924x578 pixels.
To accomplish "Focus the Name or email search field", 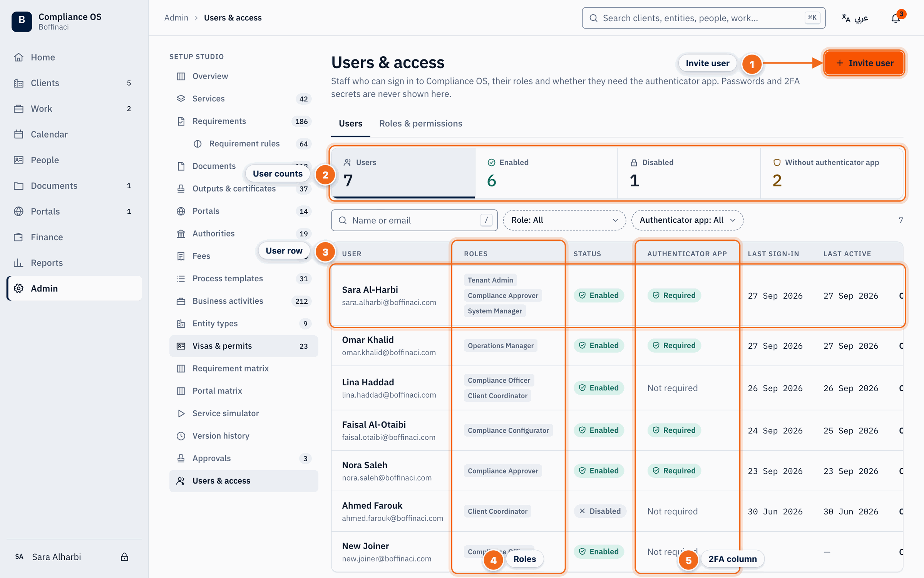I will (414, 220).
